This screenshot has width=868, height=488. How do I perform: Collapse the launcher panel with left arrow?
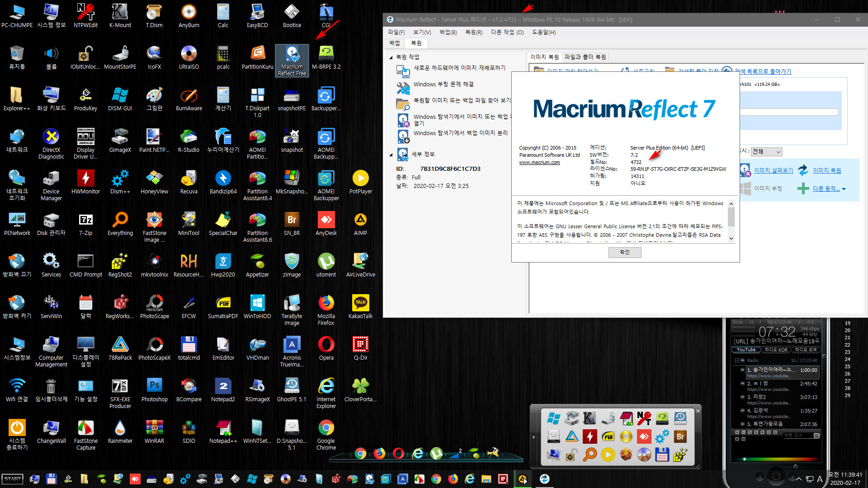pos(533,437)
